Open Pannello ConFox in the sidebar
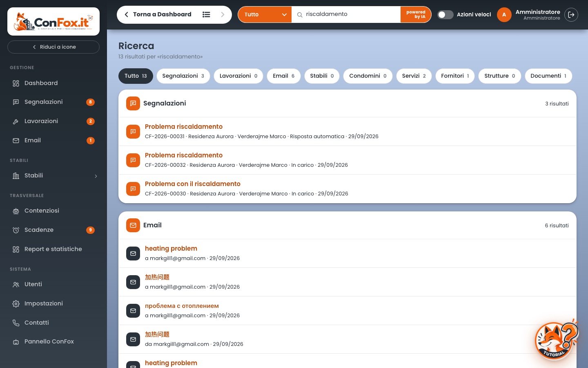This screenshot has width=588, height=368. (53, 341)
